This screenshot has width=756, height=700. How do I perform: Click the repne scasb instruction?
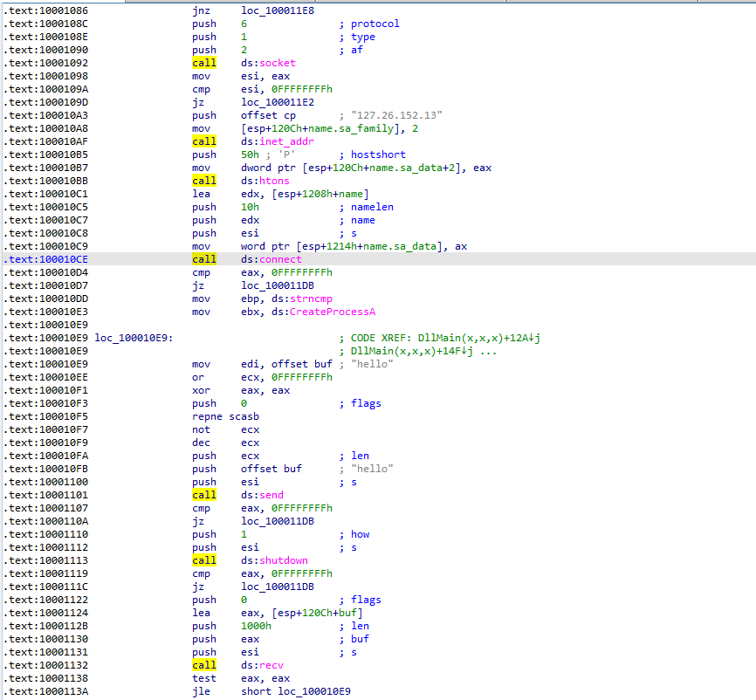[x=225, y=416]
